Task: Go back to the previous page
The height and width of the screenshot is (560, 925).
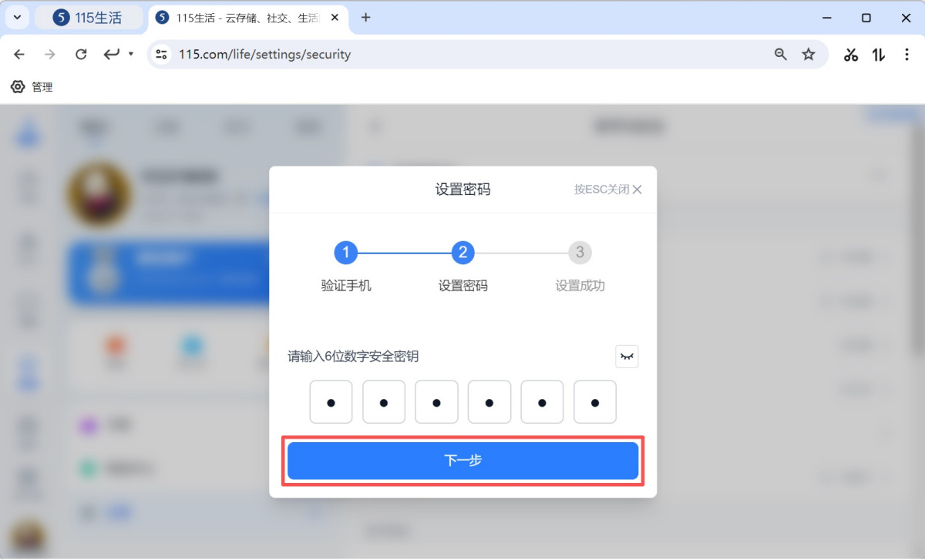Action: [x=19, y=54]
